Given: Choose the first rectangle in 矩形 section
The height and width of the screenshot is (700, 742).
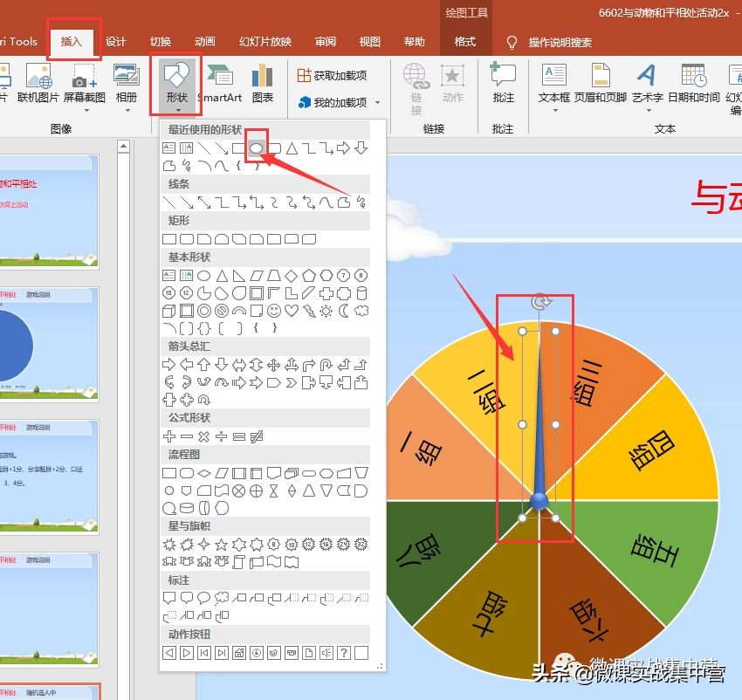Looking at the screenshot, I should (x=169, y=239).
